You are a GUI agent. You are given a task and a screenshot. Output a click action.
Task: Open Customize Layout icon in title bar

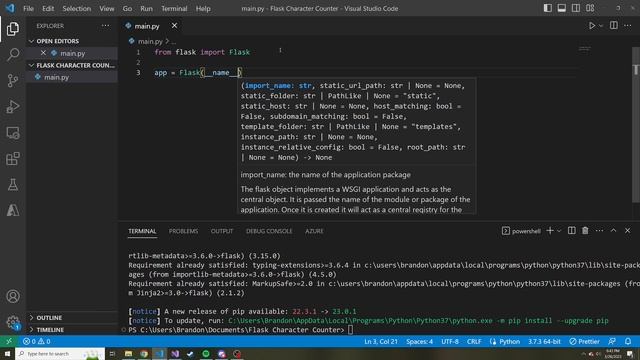click(x=590, y=8)
